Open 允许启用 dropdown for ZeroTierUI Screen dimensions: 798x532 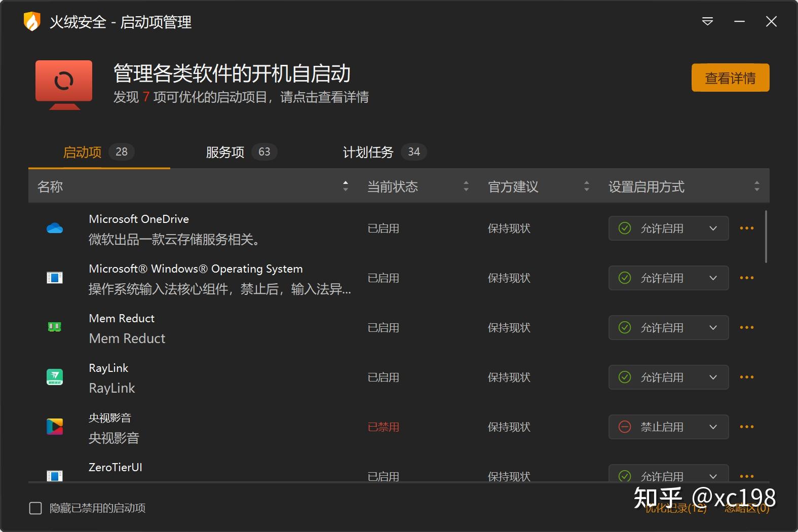668,473
